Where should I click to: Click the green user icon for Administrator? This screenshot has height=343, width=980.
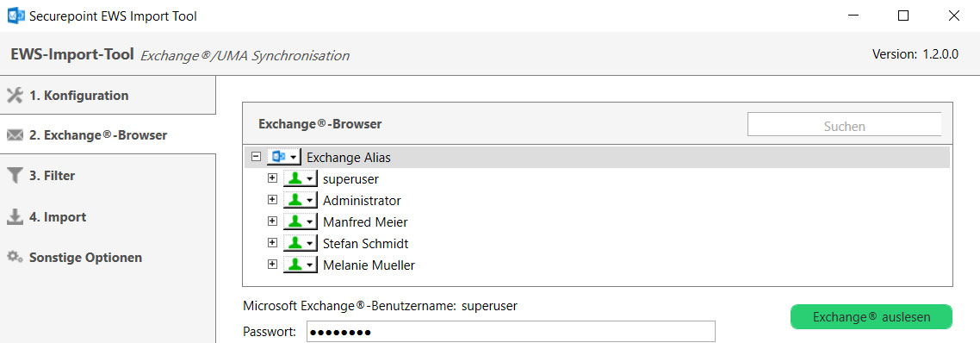pyautogui.click(x=295, y=200)
